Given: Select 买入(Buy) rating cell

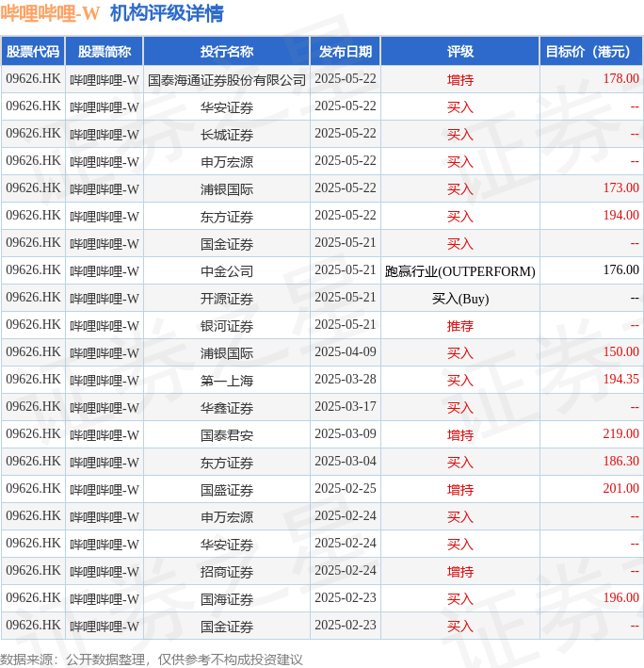Looking at the screenshot, I should (x=460, y=299).
